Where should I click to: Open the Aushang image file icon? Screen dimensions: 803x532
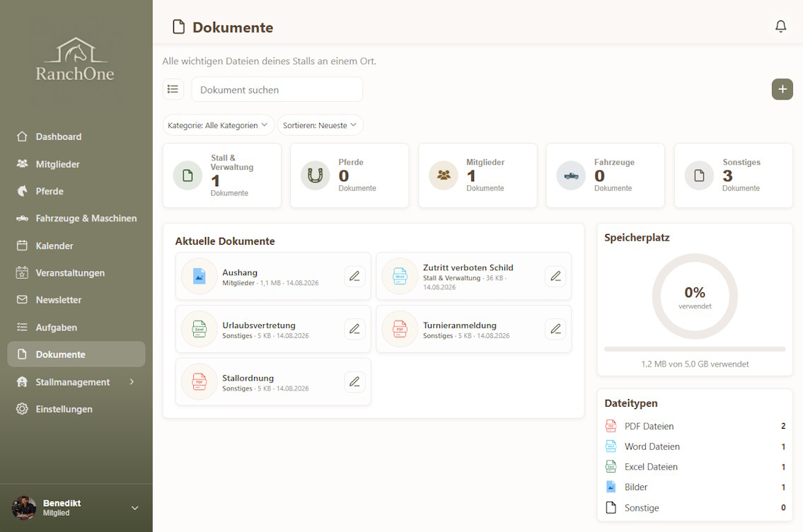[x=200, y=276]
